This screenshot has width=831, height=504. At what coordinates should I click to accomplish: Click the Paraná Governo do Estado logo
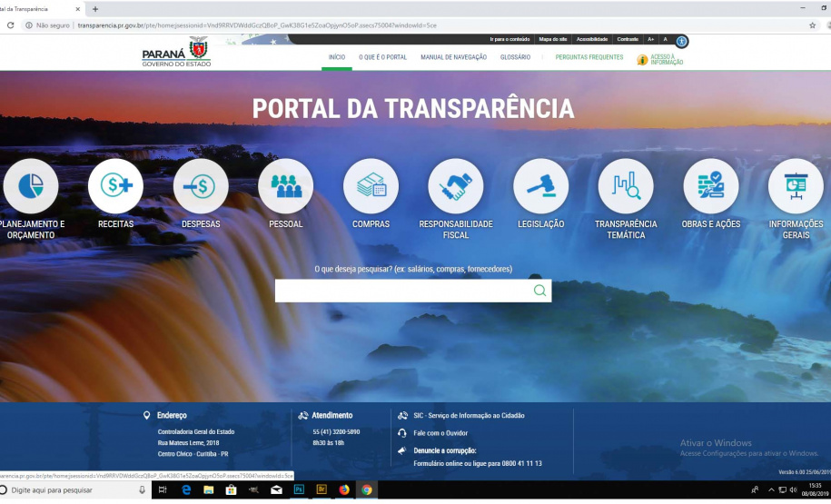[176, 52]
